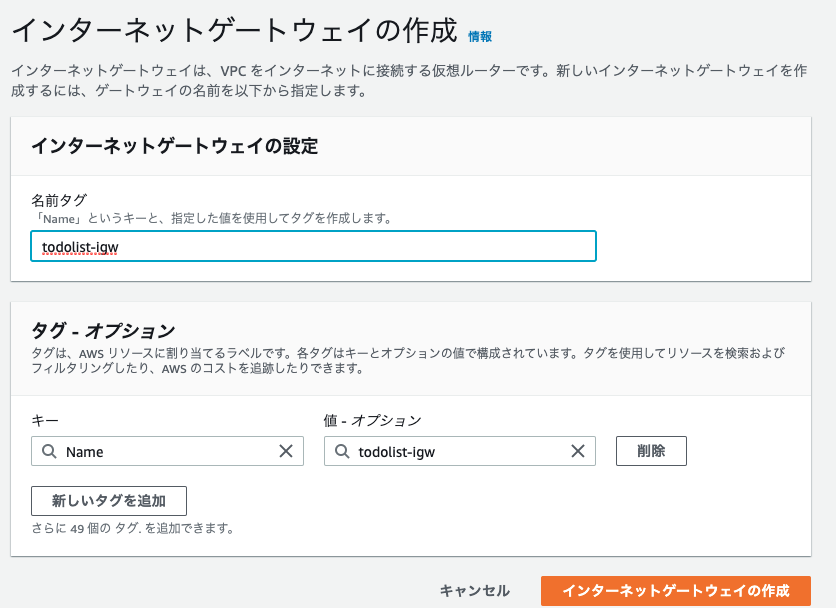Click inside the キー search field
The image size is (836, 608).
[x=150, y=451]
